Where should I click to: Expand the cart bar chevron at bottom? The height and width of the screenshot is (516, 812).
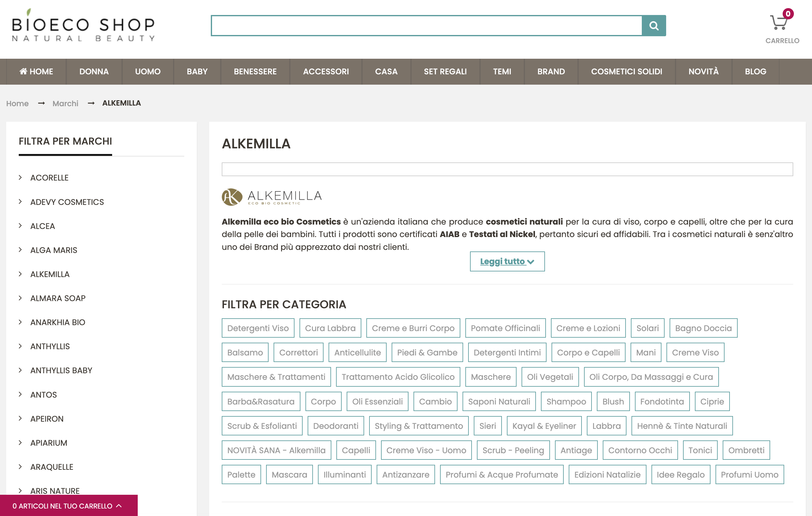point(119,506)
